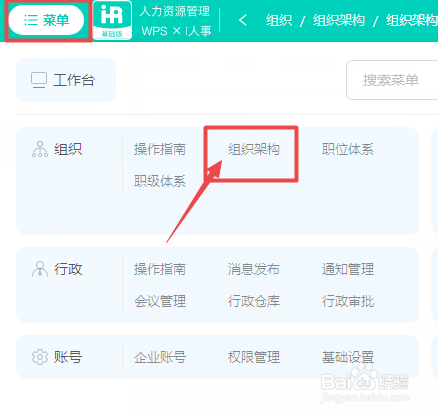Open the 工作台 button
The height and width of the screenshot is (415, 438).
[66, 80]
